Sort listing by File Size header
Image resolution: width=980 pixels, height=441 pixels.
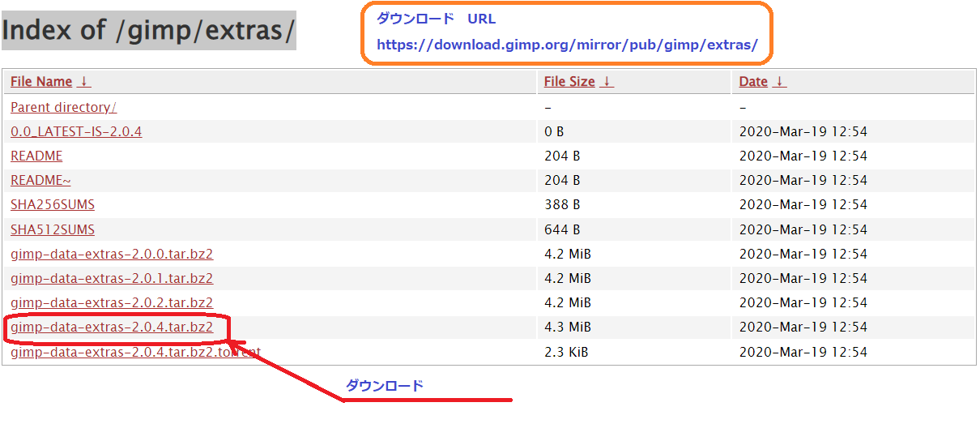(569, 82)
